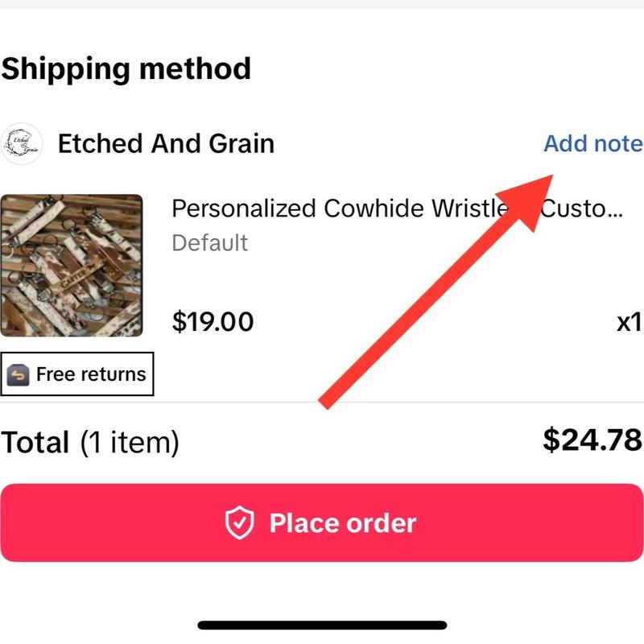Tap the word Total in the summary
644x644 pixels.
[35, 442]
